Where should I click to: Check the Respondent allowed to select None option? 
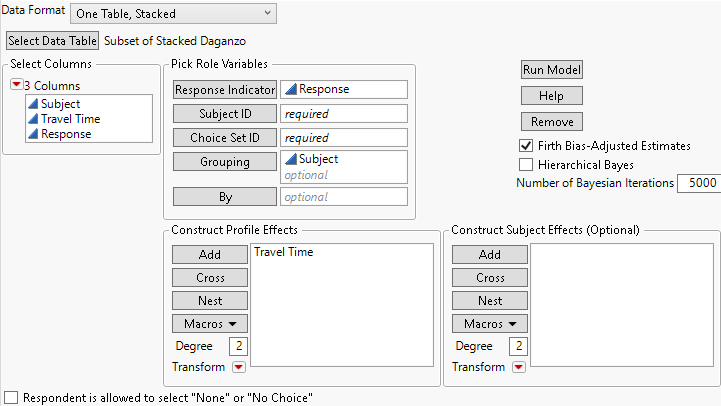11,397
